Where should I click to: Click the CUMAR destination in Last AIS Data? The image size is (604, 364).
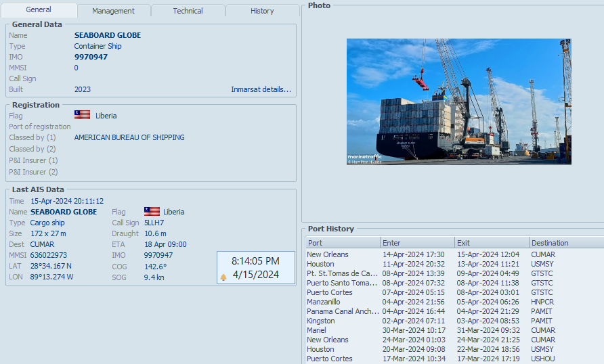(x=43, y=244)
